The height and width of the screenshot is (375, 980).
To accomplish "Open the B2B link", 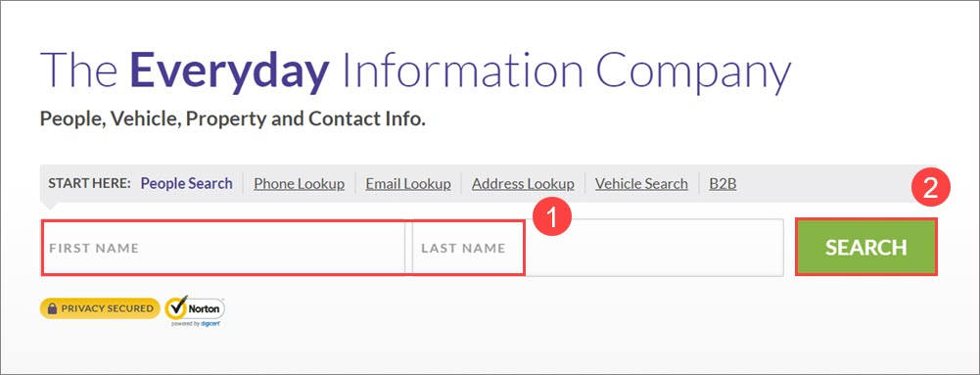I will (x=723, y=184).
